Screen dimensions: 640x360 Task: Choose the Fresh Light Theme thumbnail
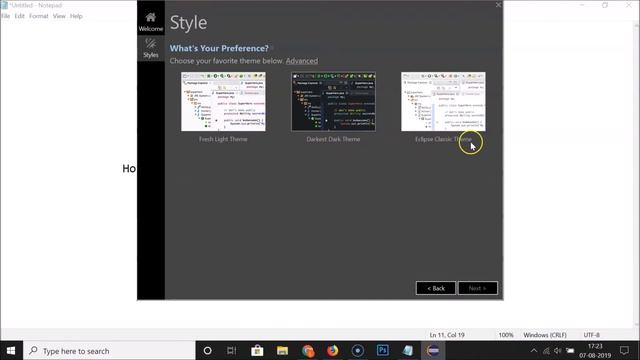[223, 102]
